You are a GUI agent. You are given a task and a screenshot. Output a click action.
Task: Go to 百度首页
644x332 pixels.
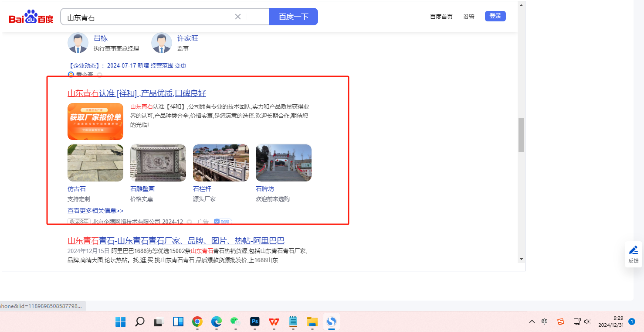tap(441, 17)
